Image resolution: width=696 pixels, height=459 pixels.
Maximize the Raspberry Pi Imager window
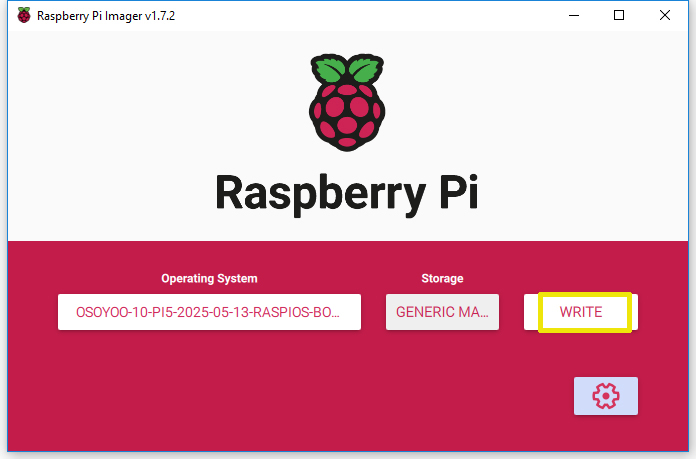coord(619,16)
